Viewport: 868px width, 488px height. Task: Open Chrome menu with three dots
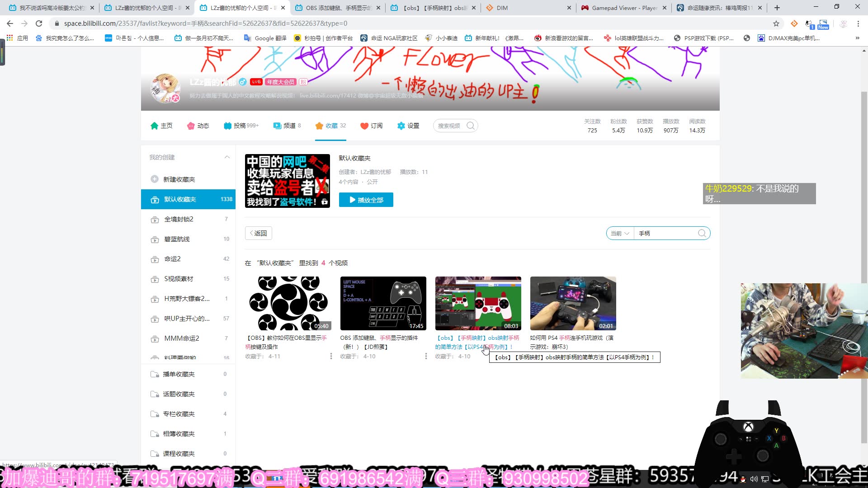858,23
